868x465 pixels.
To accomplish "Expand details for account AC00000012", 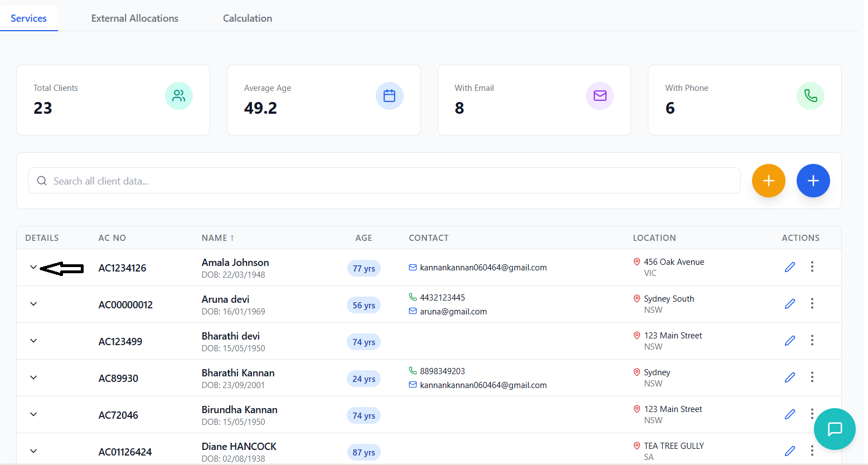I will pyautogui.click(x=33, y=304).
